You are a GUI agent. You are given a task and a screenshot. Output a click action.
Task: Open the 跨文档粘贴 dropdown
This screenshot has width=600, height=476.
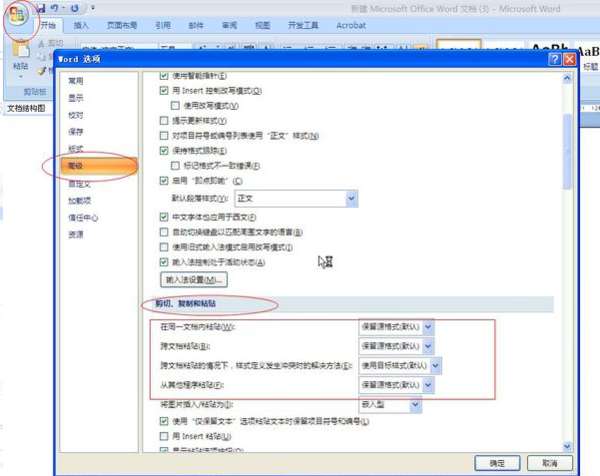click(x=396, y=346)
